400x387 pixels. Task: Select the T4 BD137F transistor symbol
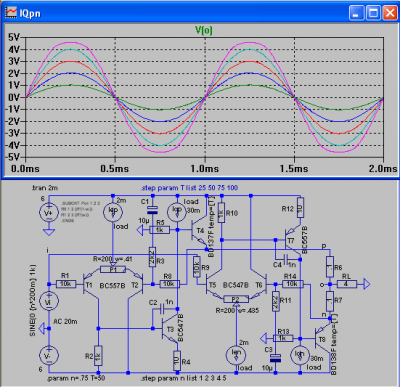click(x=199, y=231)
